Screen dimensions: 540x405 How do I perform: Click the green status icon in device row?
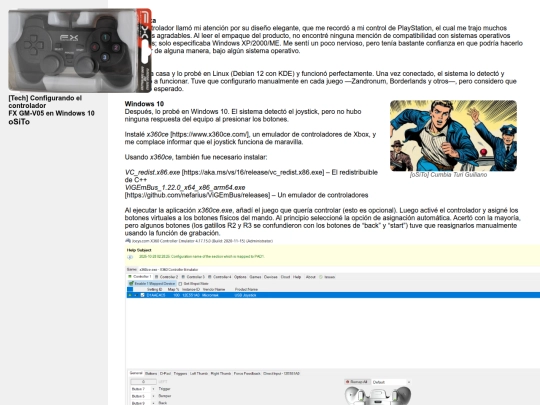(130, 295)
